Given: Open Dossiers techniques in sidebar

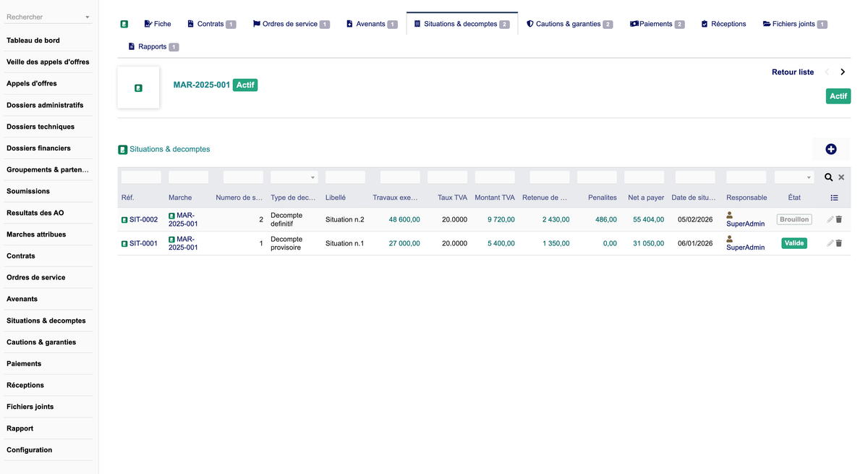Looking at the screenshot, I should [41, 127].
